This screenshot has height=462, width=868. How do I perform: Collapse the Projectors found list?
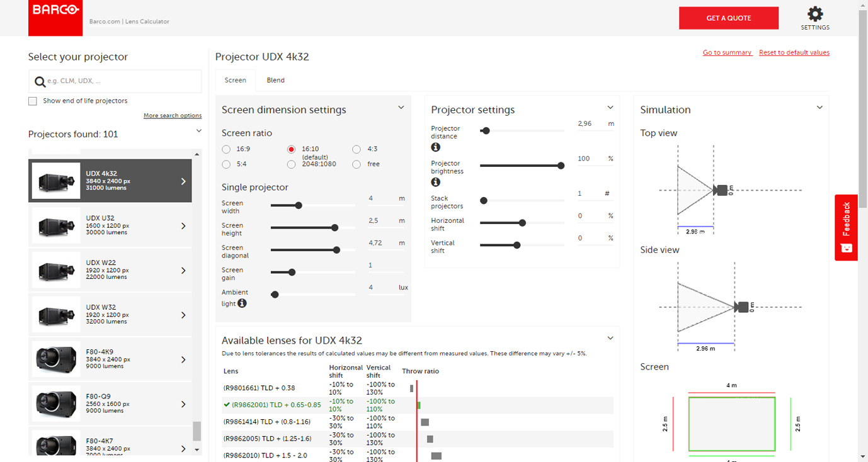click(x=198, y=131)
